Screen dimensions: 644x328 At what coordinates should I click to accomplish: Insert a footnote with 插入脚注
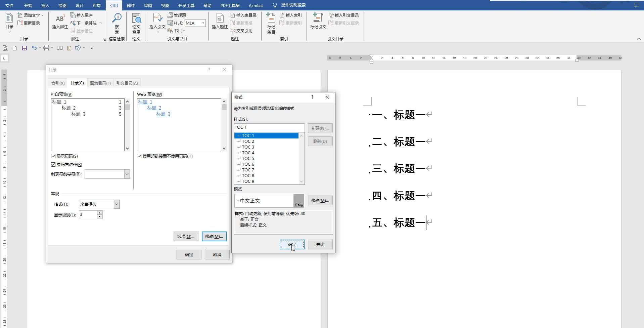pyautogui.click(x=60, y=22)
